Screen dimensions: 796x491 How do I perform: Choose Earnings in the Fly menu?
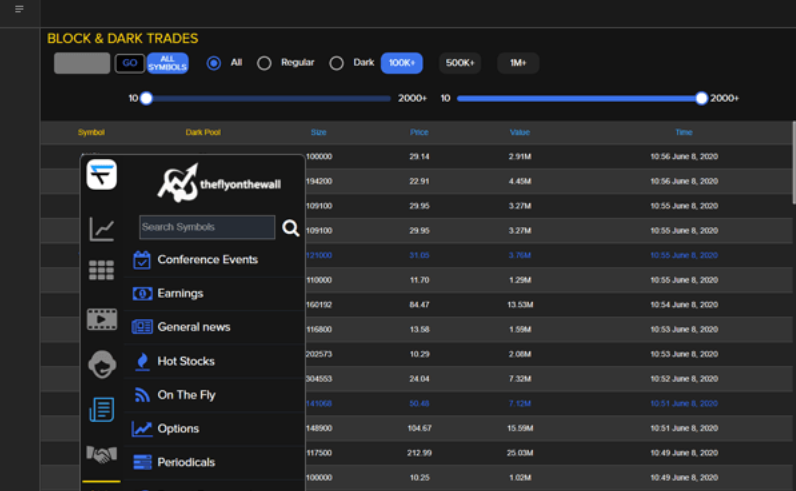tap(180, 293)
